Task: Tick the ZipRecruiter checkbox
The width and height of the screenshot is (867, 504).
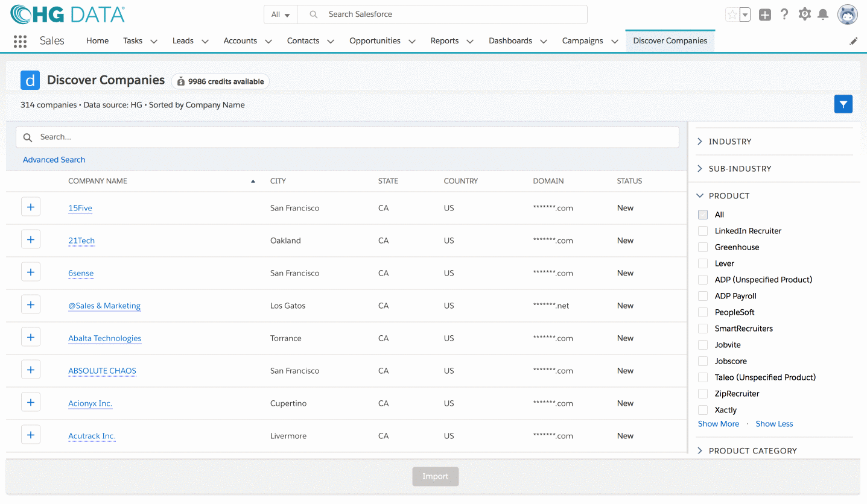Action: 703,394
